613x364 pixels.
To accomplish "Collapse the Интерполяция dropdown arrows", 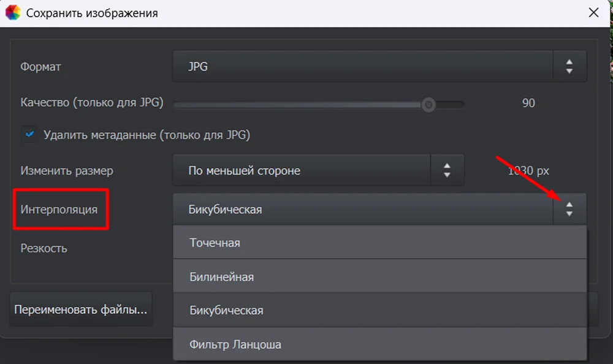I will tap(569, 209).
